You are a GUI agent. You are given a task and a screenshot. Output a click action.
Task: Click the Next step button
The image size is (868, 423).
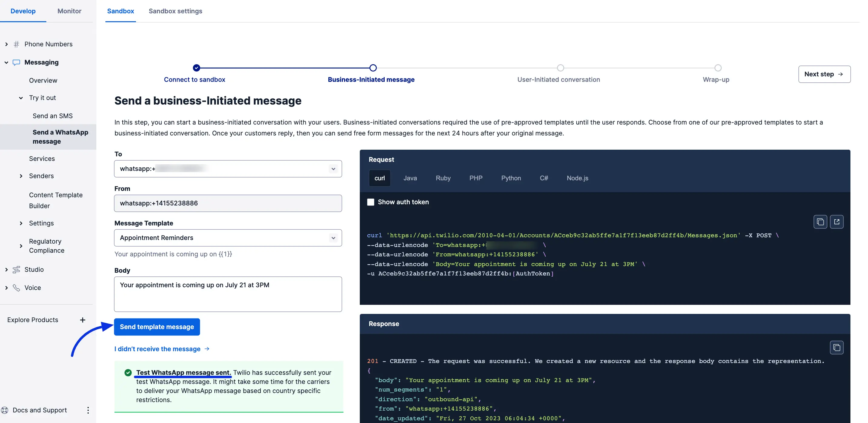click(x=824, y=74)
